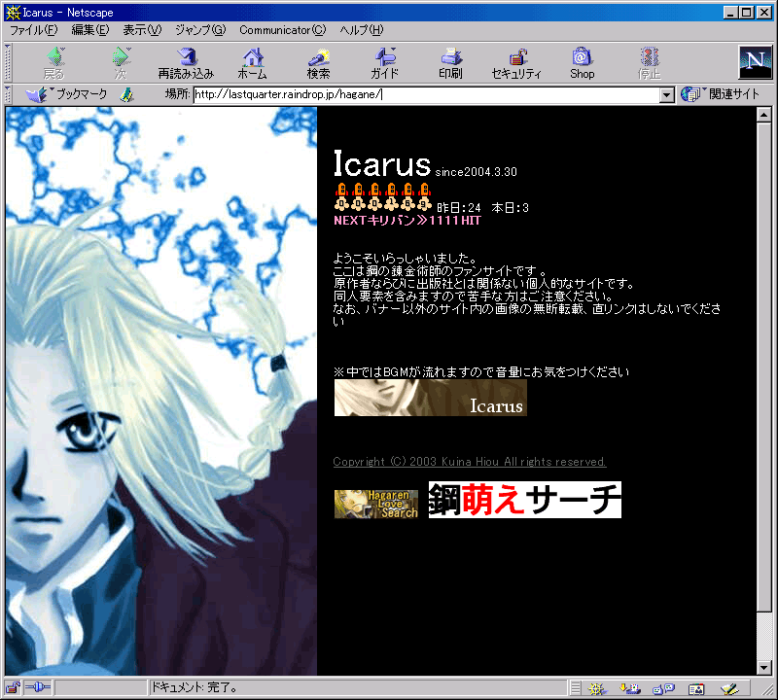
Task: Enter the site via the sepia Icarus banner
Action: click(430, 398)
